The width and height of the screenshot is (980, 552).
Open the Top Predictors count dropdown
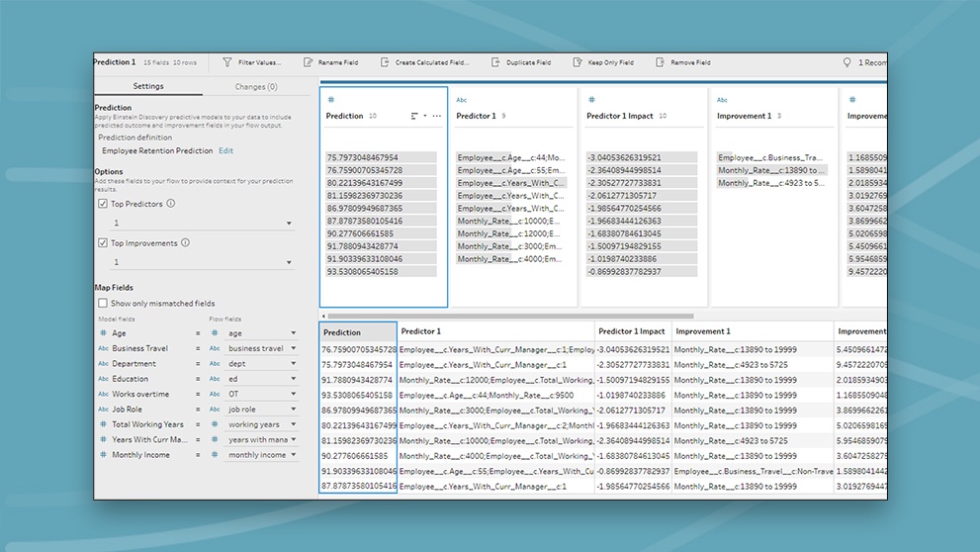pos(289,224)
